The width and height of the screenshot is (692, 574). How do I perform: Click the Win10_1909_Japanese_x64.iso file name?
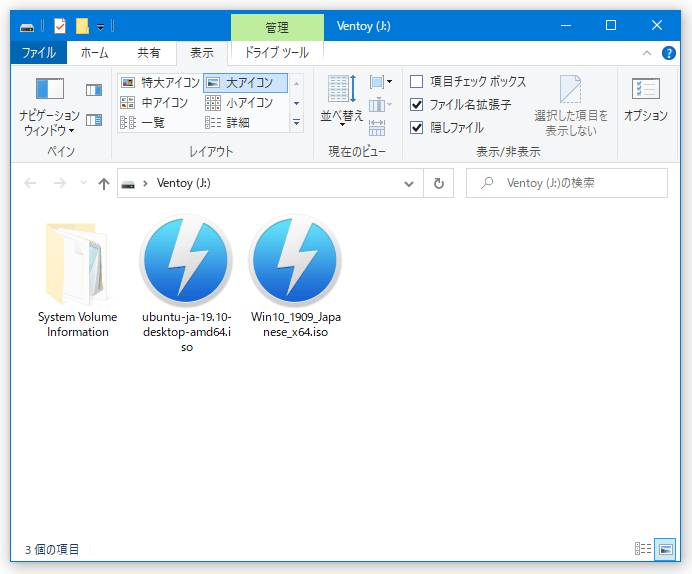[296, 324]
